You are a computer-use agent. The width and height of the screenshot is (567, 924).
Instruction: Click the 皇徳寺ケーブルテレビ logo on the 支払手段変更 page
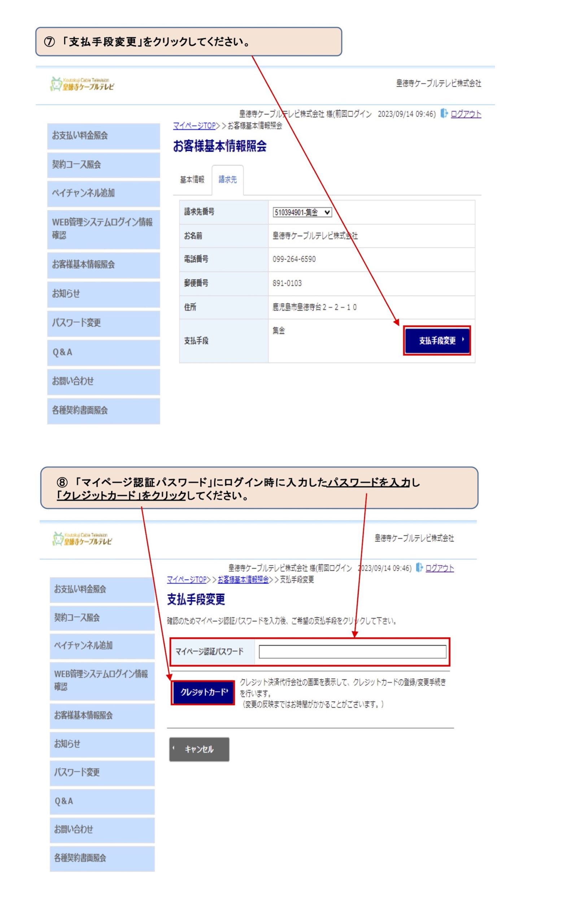[82, 539]
